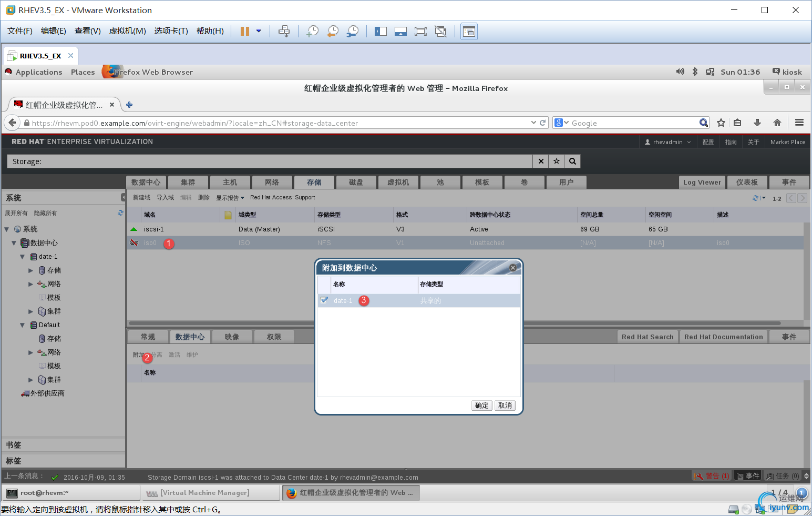Expand 网络 under Default

[x=30, y=352]
